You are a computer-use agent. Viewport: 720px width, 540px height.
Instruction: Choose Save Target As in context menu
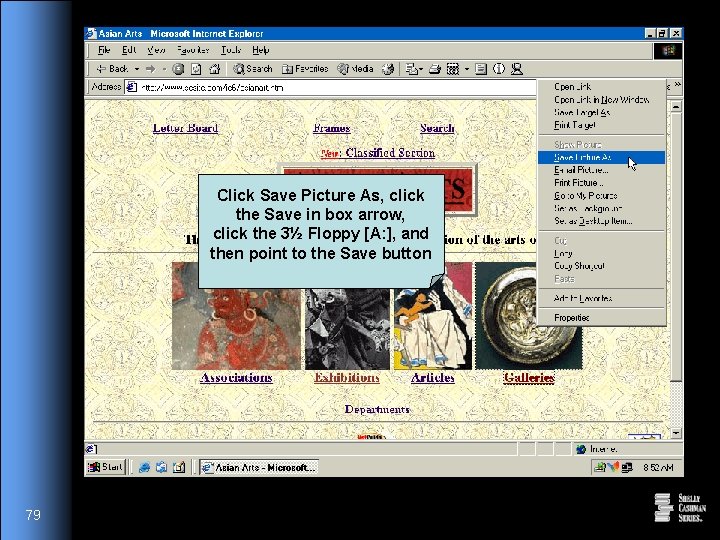(x=601, y=112)
